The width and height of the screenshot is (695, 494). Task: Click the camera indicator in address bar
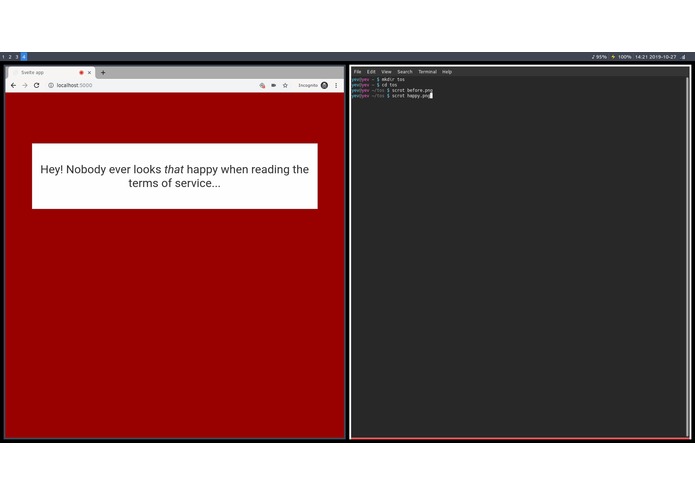pos(273,86)
